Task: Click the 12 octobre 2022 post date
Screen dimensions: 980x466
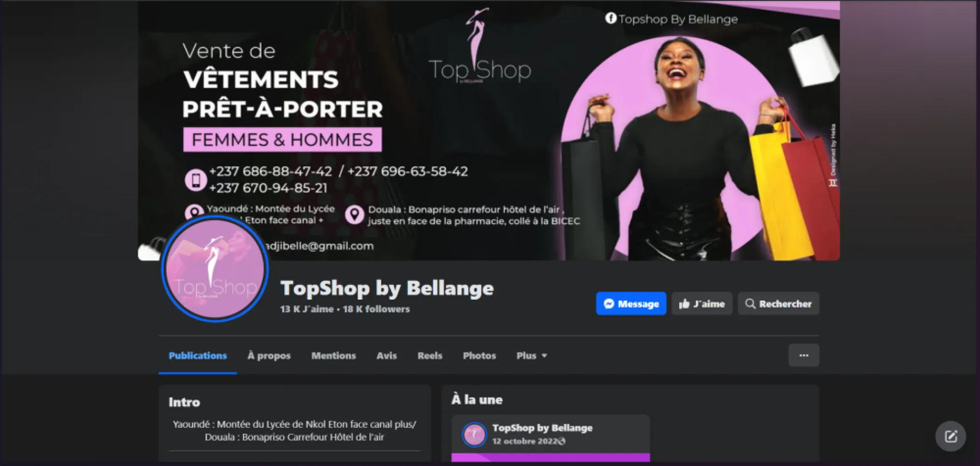Action: [525, 441]
